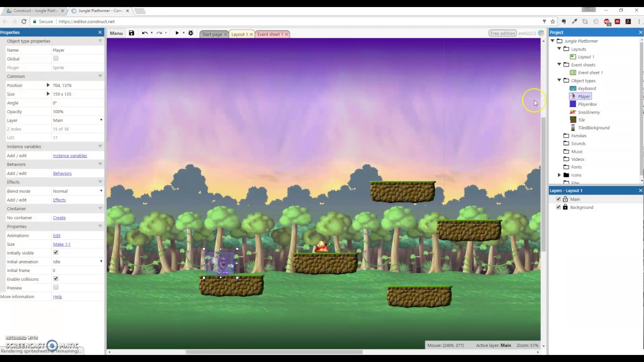Preview the layout with the play button
The width and height of the screenshot is (644, 362).
tap(177, 33)
